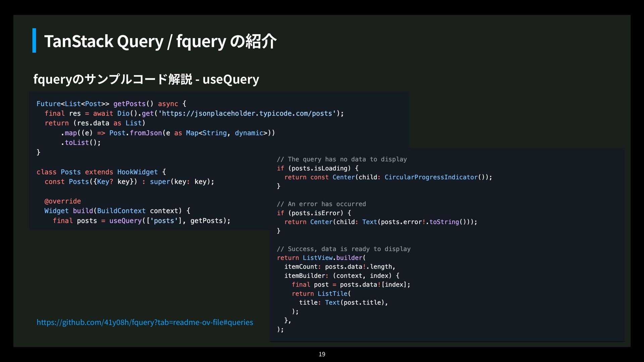The width and height of the screenshot is (644, 362).
Task: Click the jsonplaceholder URL string in the code
Action: click(x=247, y=113)
